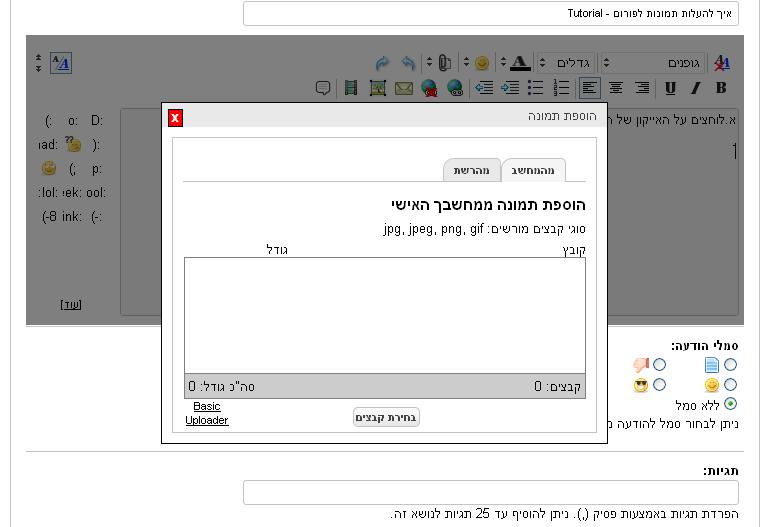Click the תגיות tags input field
This screenshot has height=527, width=775.
coord(490,492)
